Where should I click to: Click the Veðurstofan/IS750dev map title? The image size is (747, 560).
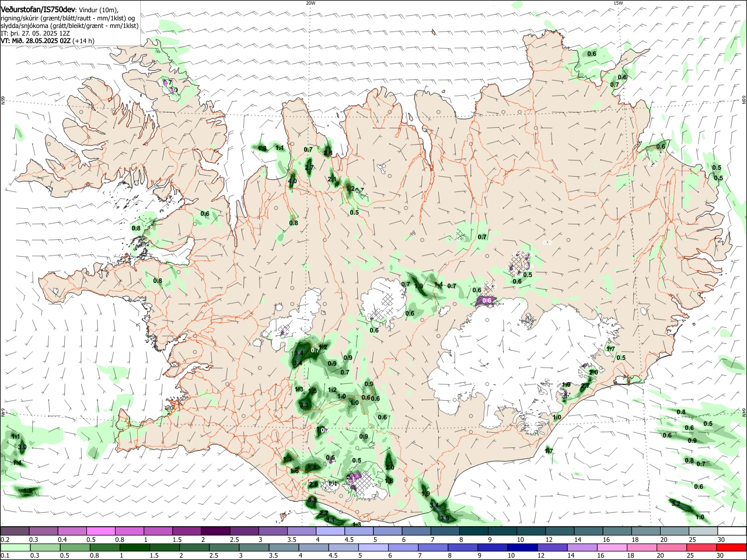[38, 9]
